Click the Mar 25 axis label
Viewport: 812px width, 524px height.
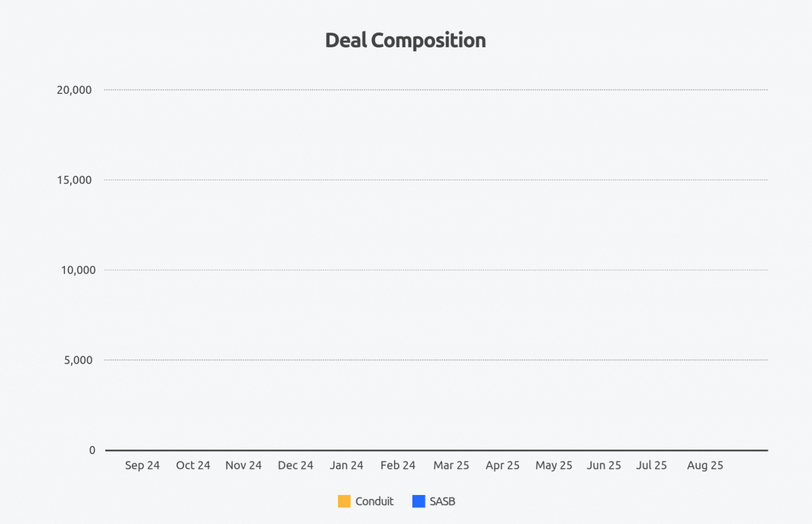click(x=451, y=465)
